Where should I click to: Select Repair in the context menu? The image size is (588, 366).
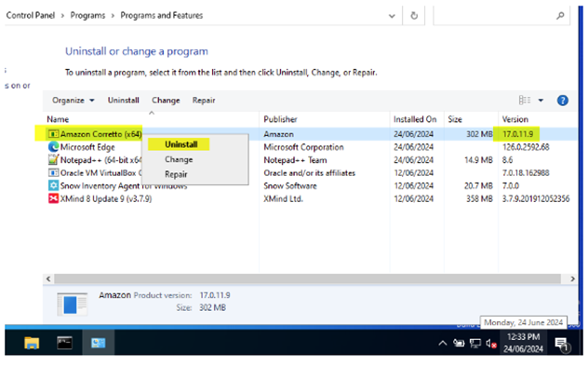176,174
